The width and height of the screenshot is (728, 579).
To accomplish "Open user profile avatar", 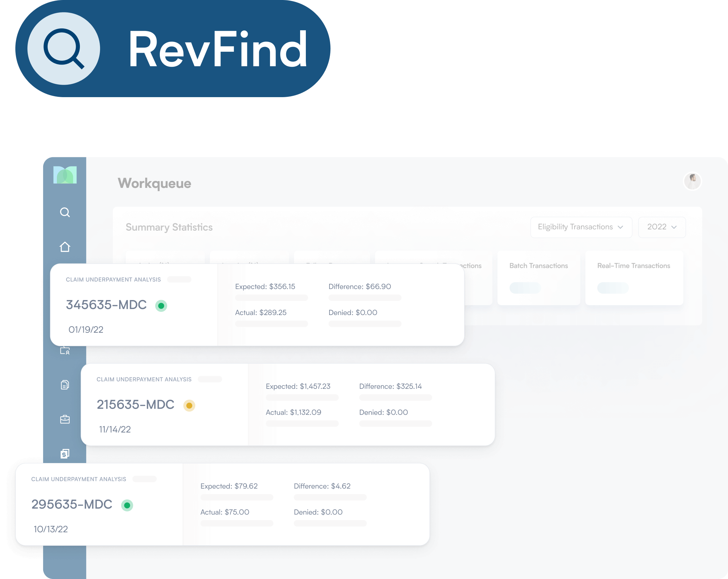I will click(x=692, y=181).
